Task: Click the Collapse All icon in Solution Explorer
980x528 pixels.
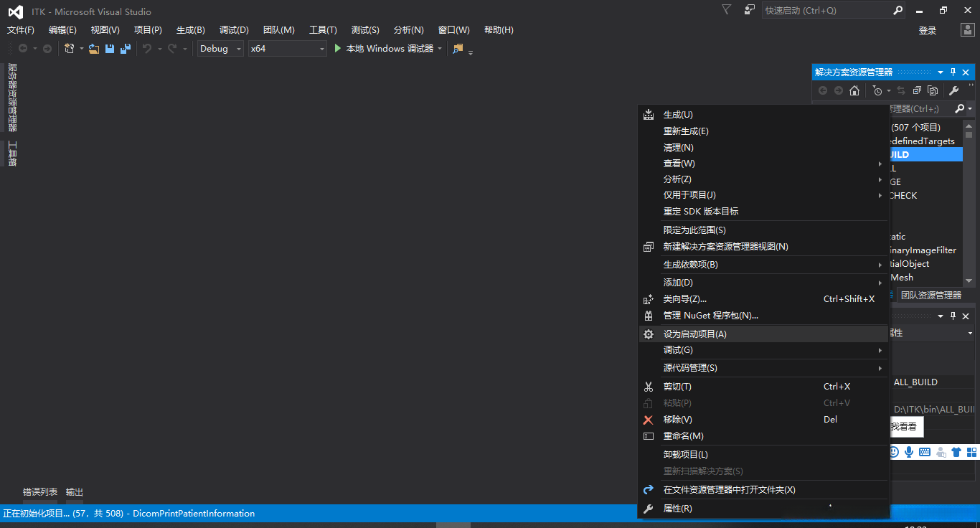Action: (917, 90)
